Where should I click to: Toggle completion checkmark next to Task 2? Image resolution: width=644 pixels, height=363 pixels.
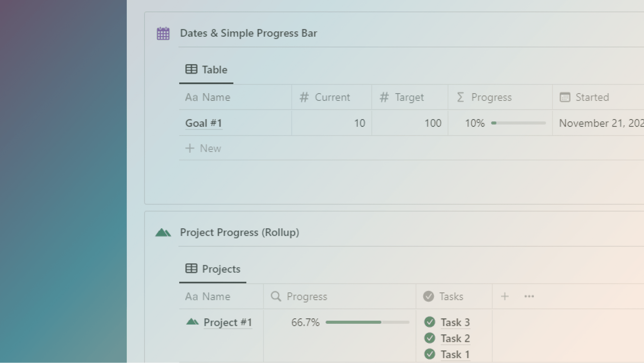(x=430, y=338)
